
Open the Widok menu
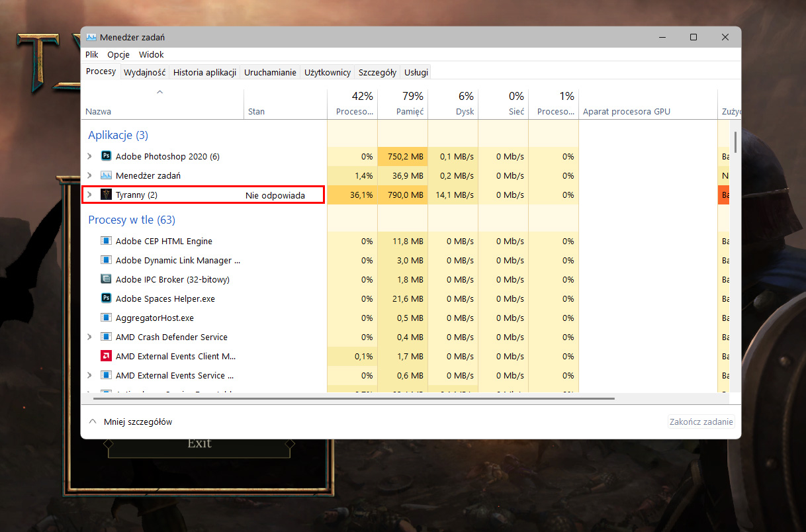pyautogui.click(x=152, y=54)
